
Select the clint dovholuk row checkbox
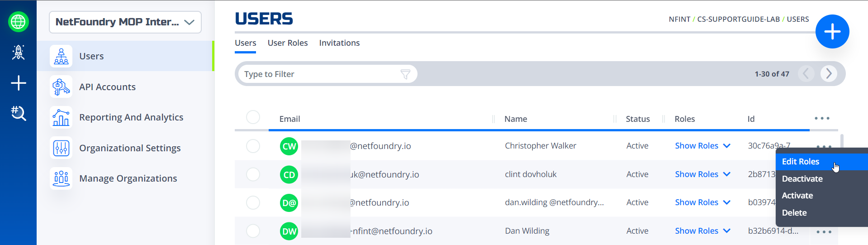click(253, 174)
